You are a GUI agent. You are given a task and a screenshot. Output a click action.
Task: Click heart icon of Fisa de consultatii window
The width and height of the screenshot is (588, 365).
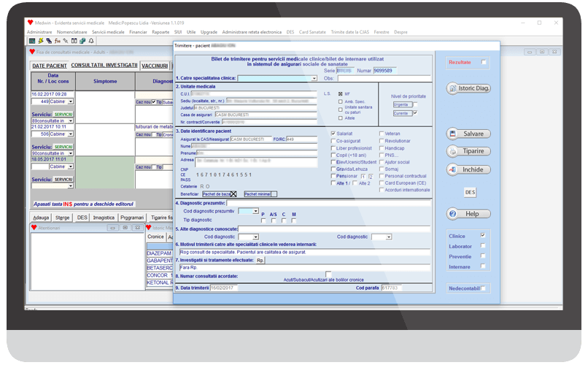pos(32,52)
